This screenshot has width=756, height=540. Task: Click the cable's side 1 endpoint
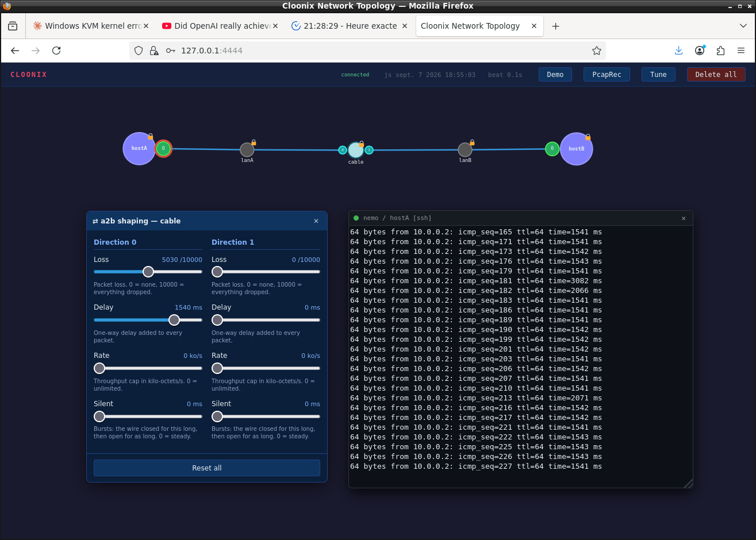[369, 150]
